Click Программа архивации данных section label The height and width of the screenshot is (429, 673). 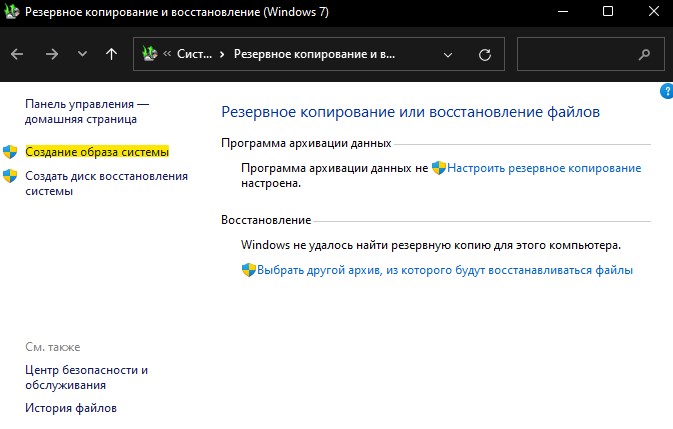click(306, 143)
